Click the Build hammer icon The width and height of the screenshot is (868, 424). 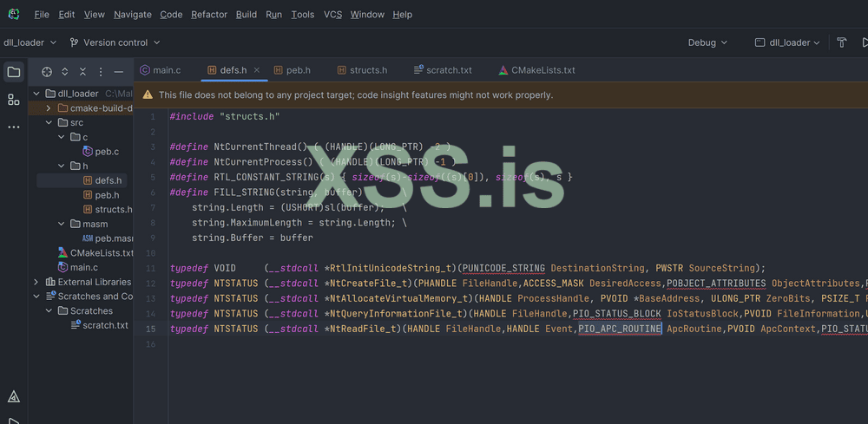point(842,42)
